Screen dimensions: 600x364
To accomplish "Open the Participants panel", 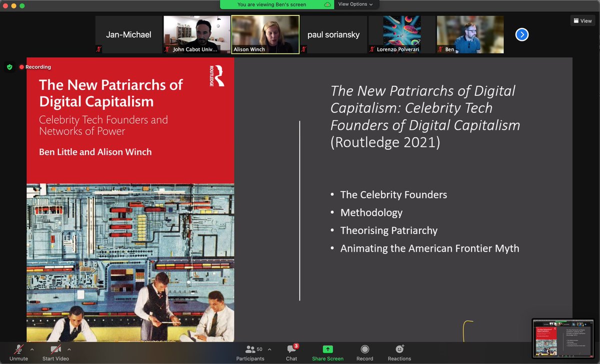I will pyautogui.click(x=250, y=352).
